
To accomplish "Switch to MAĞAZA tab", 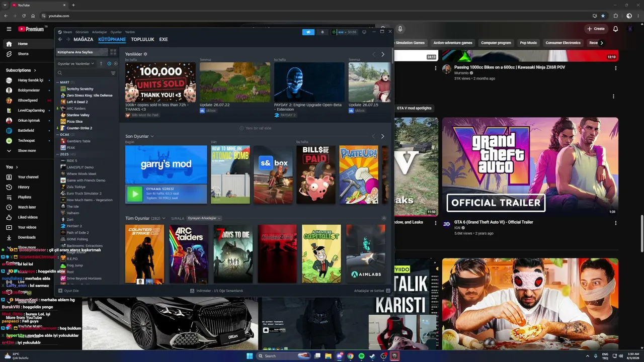I will [84, 39].
